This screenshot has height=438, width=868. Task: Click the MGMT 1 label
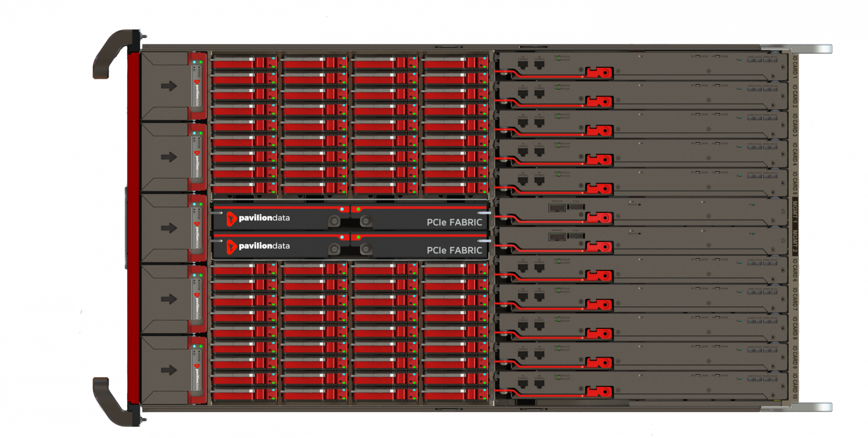tap(795, 212)
